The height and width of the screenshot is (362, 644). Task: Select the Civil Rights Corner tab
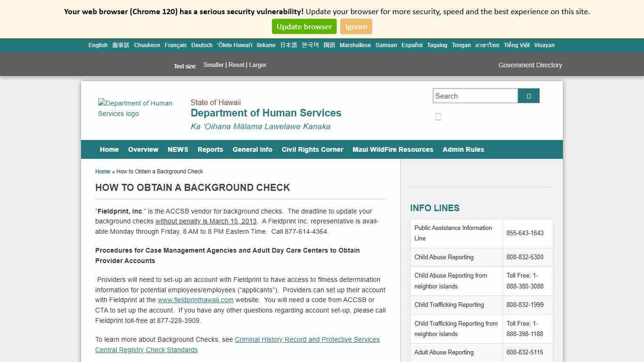pyautogui.click(x=312, y=149)
